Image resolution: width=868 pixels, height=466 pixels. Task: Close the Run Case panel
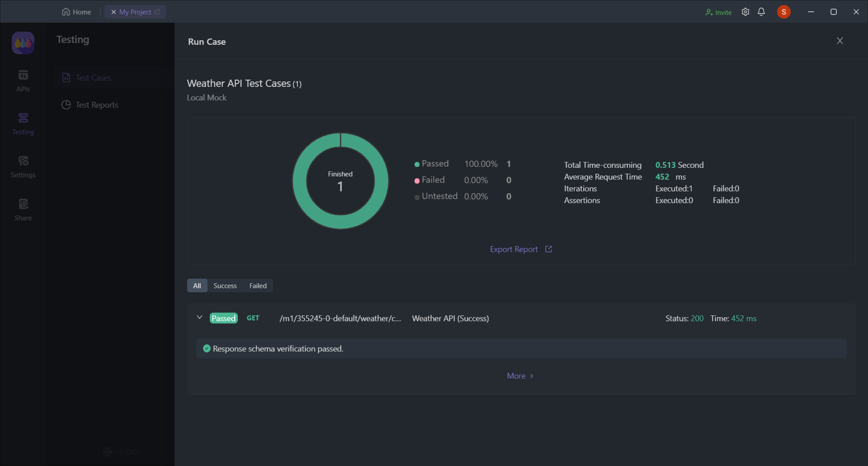(x=840, y=41)
